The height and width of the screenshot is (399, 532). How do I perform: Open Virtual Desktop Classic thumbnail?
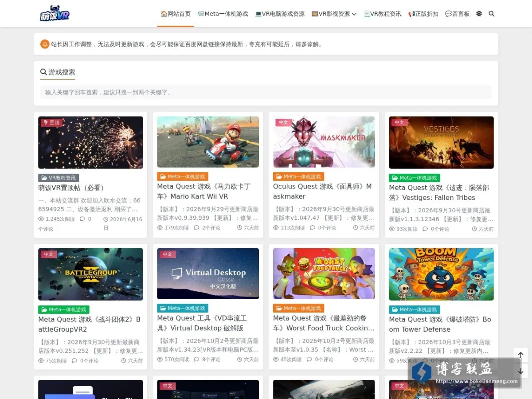[x=208, y=274]
